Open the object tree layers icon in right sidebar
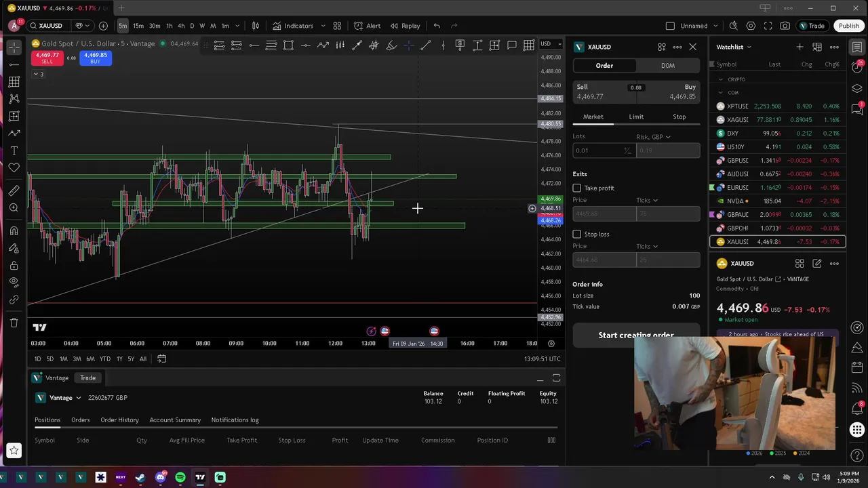 857,89
